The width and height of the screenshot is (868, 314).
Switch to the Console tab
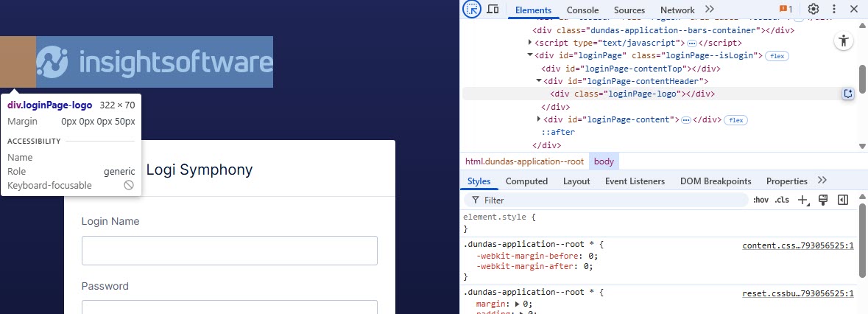click(582, 10)
